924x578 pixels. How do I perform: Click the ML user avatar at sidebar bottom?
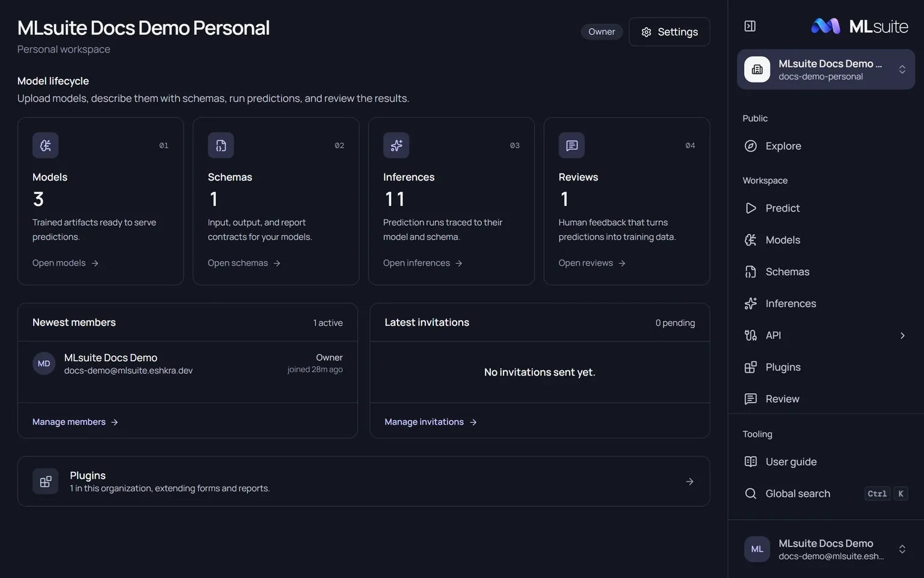pos(757,549)
